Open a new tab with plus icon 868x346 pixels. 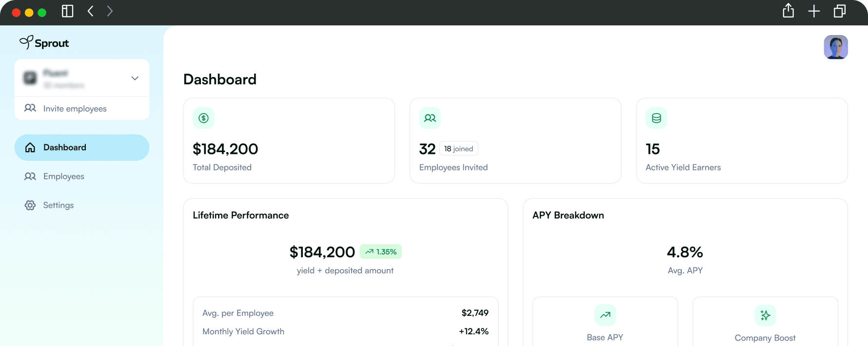813,11
